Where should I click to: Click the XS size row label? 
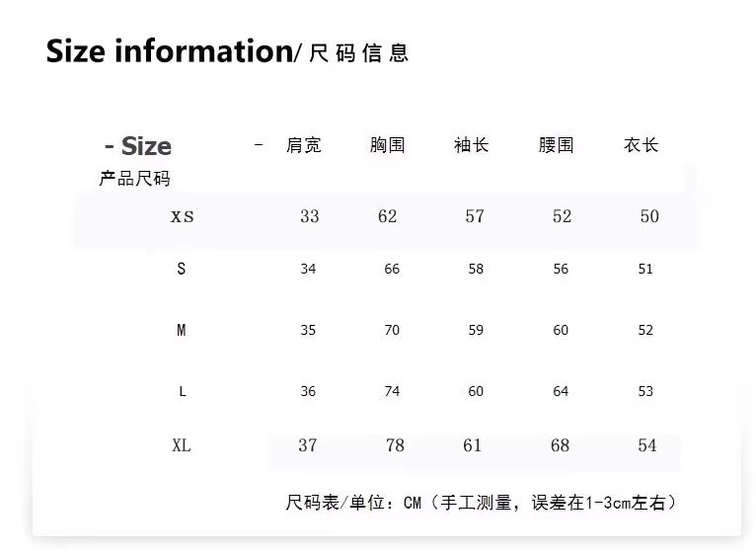tap(182, 216)
